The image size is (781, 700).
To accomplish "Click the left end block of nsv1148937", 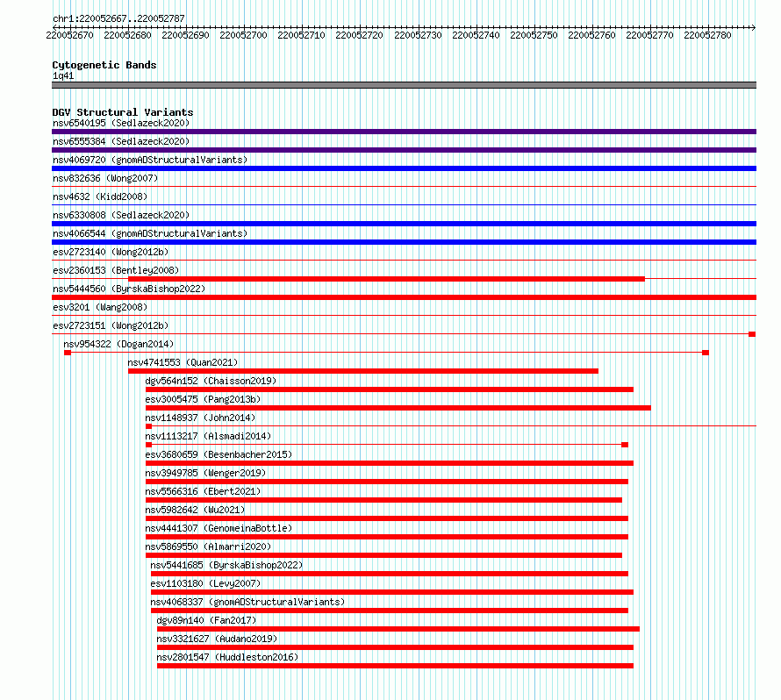I will click(x=148, y=426).
